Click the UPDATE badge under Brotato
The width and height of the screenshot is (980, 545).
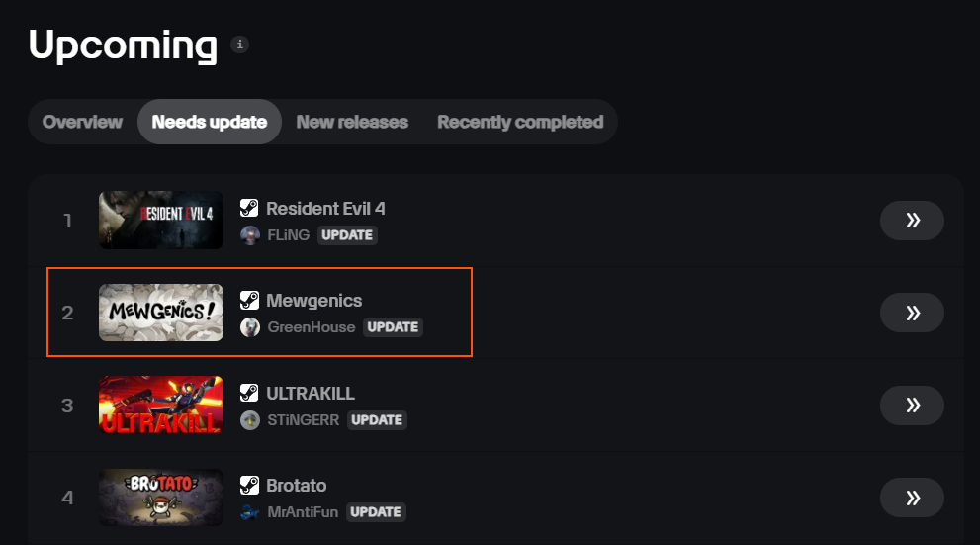pos(376,512)
